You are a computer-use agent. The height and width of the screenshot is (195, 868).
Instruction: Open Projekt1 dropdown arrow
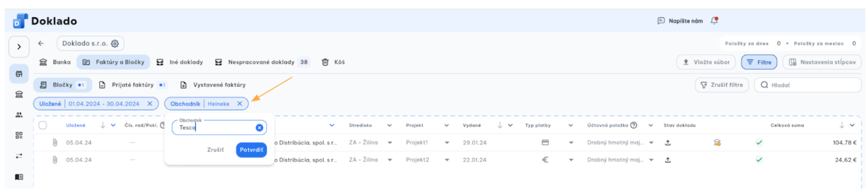[447, 143]
